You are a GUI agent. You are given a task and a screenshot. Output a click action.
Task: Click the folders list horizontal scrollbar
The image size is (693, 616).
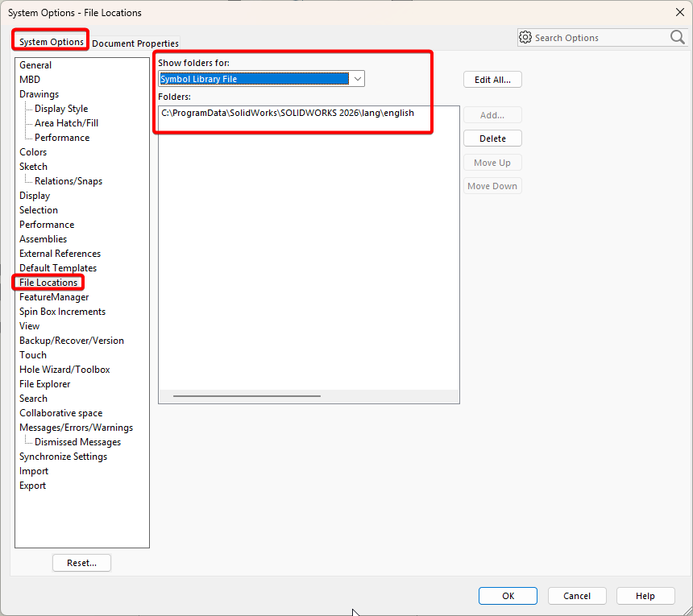coord(247,396)
